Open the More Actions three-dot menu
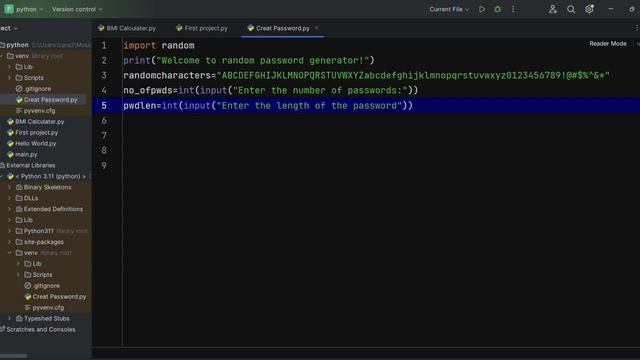 tap(513, 9)
